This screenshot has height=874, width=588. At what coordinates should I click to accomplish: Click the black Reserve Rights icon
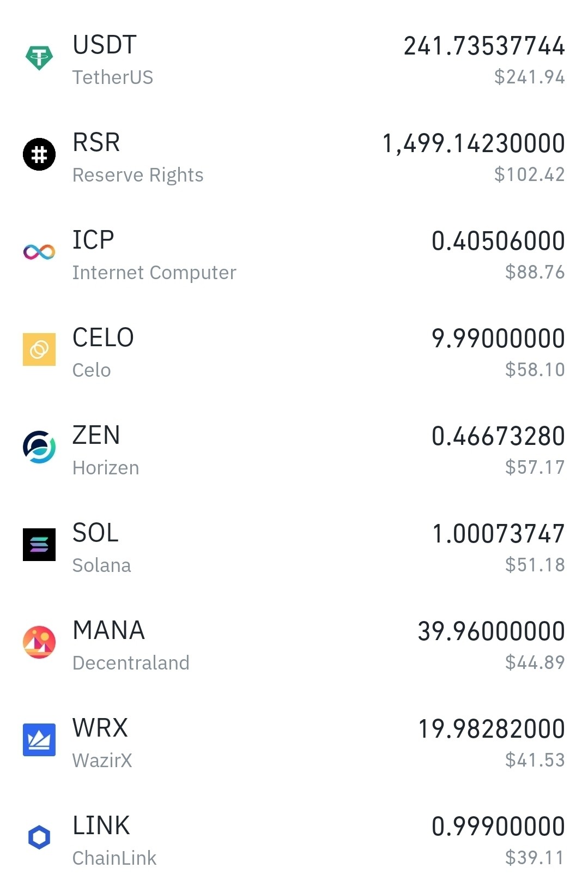pyautogui.click(x=39, y=154)
